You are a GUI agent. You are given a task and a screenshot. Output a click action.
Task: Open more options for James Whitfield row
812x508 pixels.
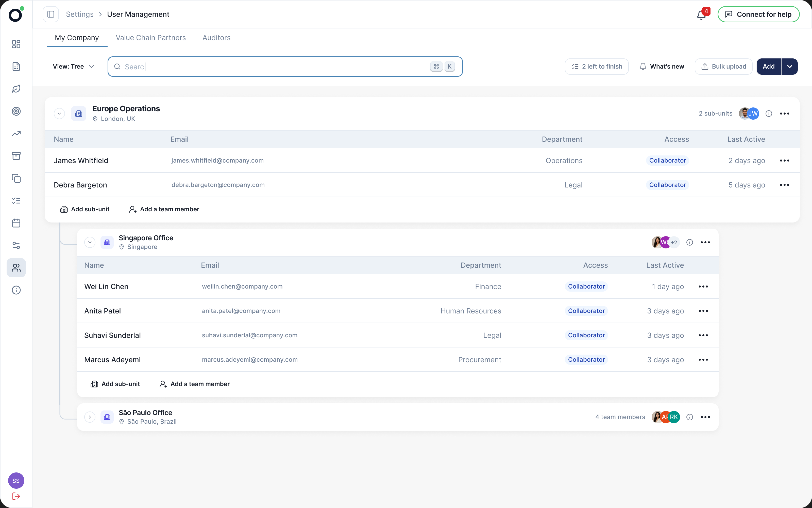[x=785, y=161]
